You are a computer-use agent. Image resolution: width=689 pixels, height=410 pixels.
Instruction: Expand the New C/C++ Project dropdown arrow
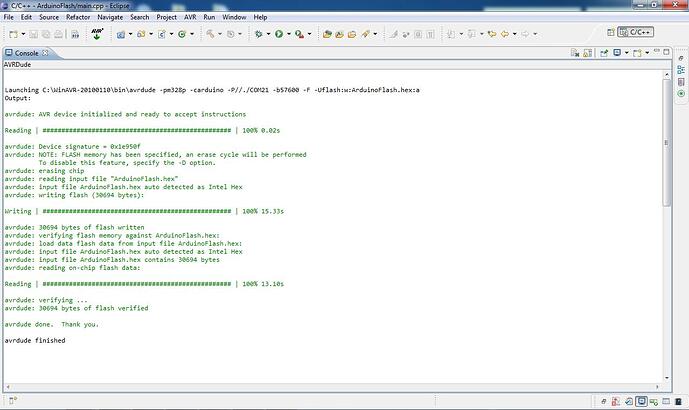[131, 34]
